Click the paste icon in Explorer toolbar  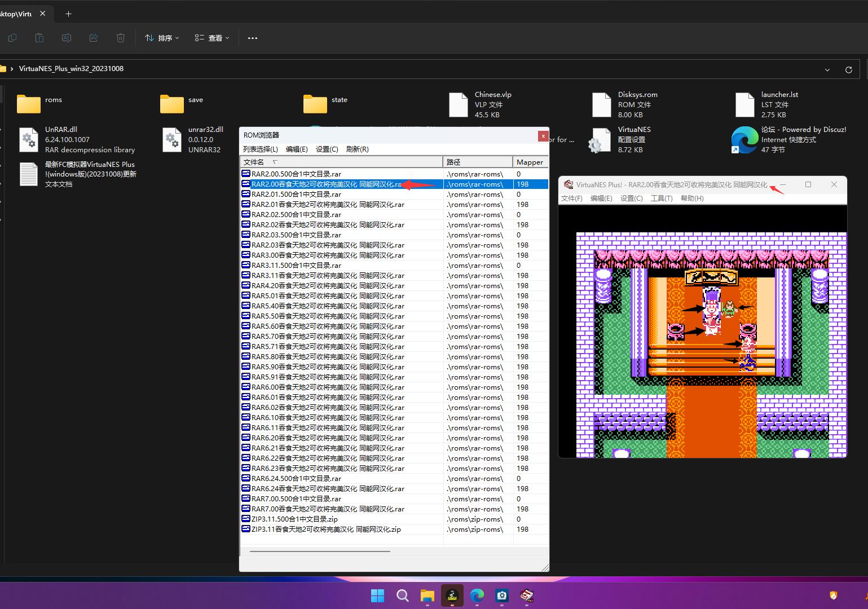[39, 38]
